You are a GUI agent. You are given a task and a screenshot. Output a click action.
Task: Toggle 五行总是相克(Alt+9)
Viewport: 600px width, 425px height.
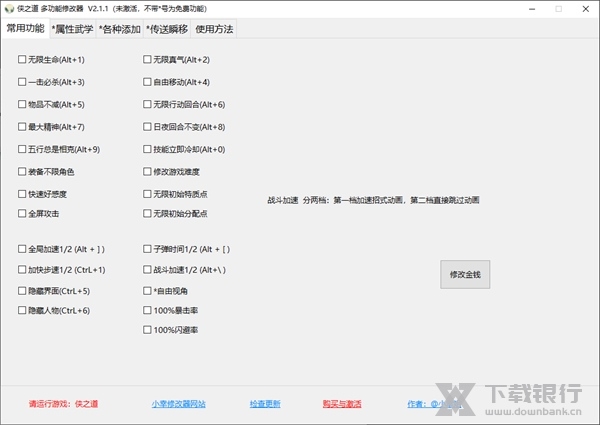pyautogui.click(x=59, y=149)
